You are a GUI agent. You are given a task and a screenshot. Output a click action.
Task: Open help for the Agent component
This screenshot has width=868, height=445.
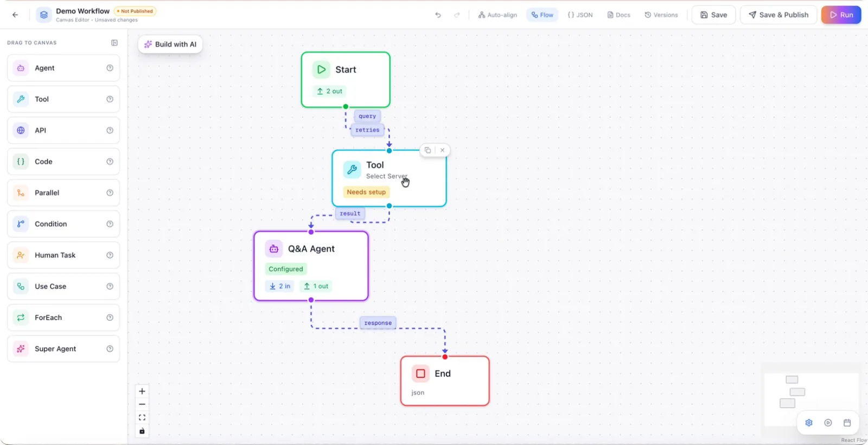tap(110, 68)
